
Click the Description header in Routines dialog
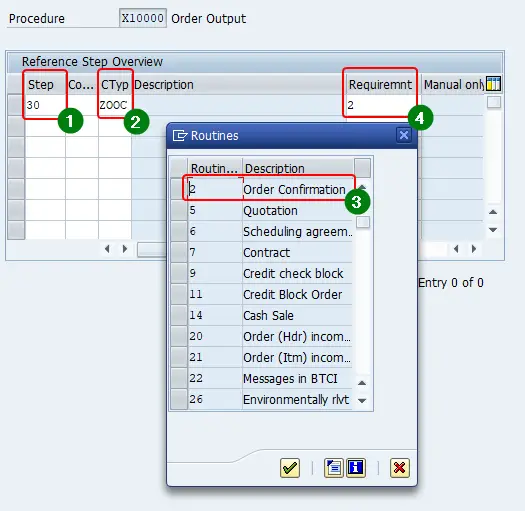pyautogui.click(x=298, y=168)
